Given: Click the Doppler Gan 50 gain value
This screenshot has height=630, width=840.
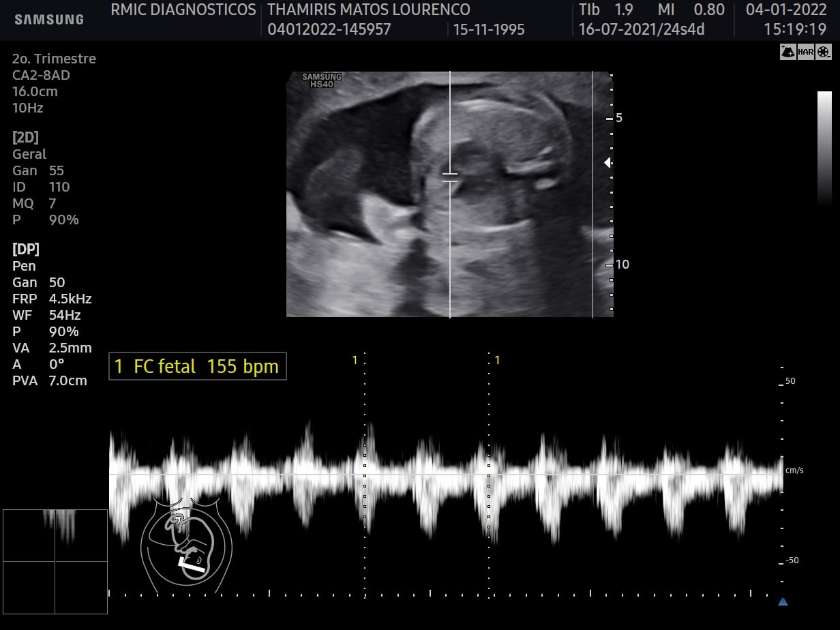Looking at the screenshot, I should coord(38,282).
